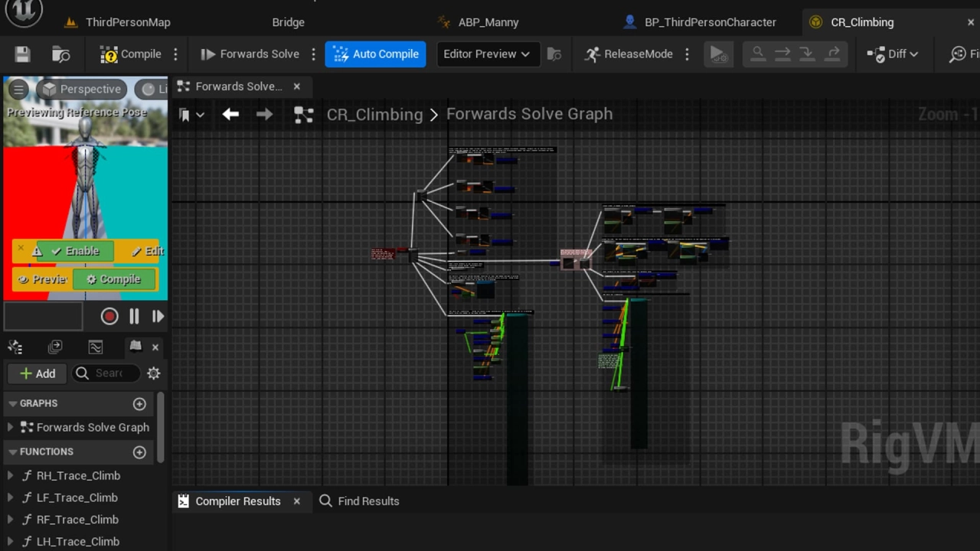Open the Diff dropdown
This screenshot has width=980, height=551.
coord(893,54)
